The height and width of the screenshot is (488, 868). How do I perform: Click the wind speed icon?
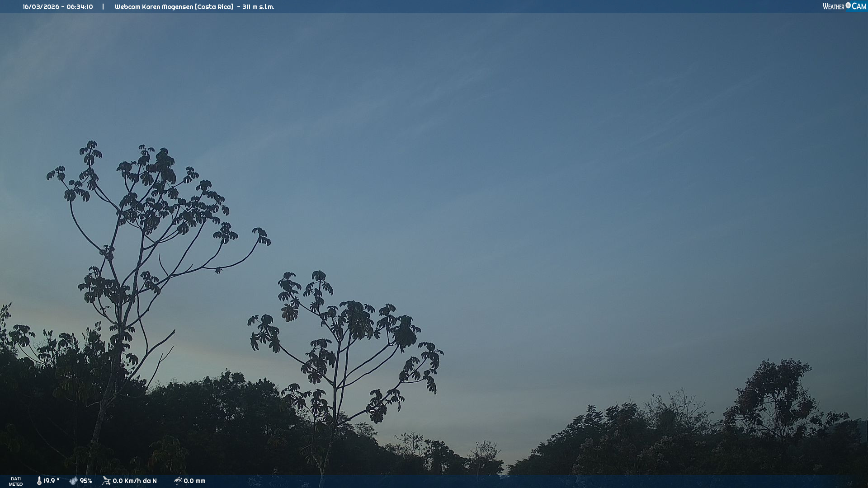point(106,481)
